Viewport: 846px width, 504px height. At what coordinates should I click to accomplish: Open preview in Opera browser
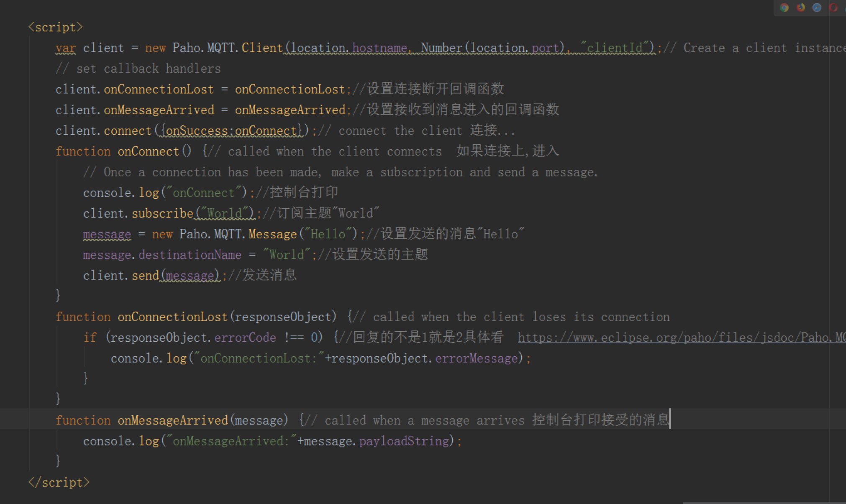pyautogui.click(x=833, y=8)
